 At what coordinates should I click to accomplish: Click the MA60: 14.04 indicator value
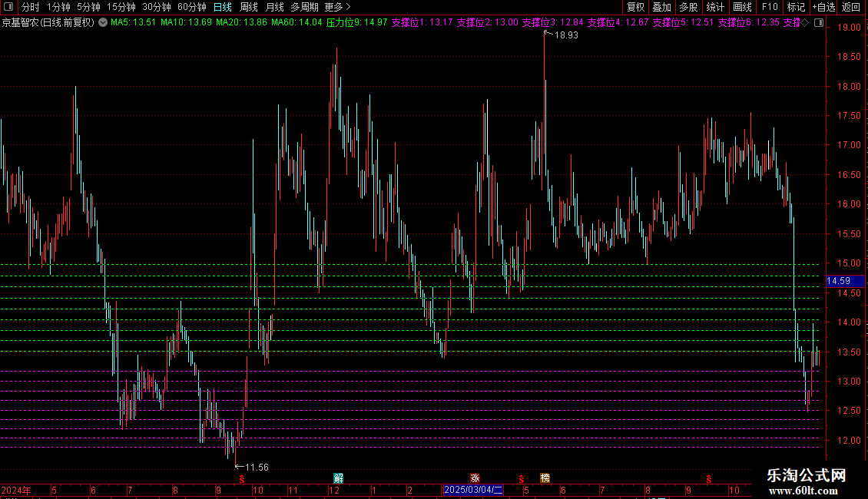point(297,23)
